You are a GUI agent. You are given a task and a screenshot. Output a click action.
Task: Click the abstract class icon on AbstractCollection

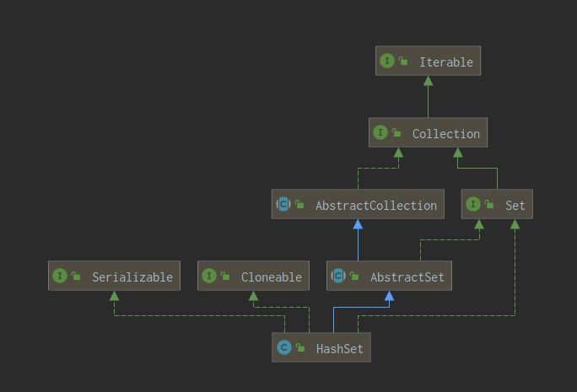(283, 205)
